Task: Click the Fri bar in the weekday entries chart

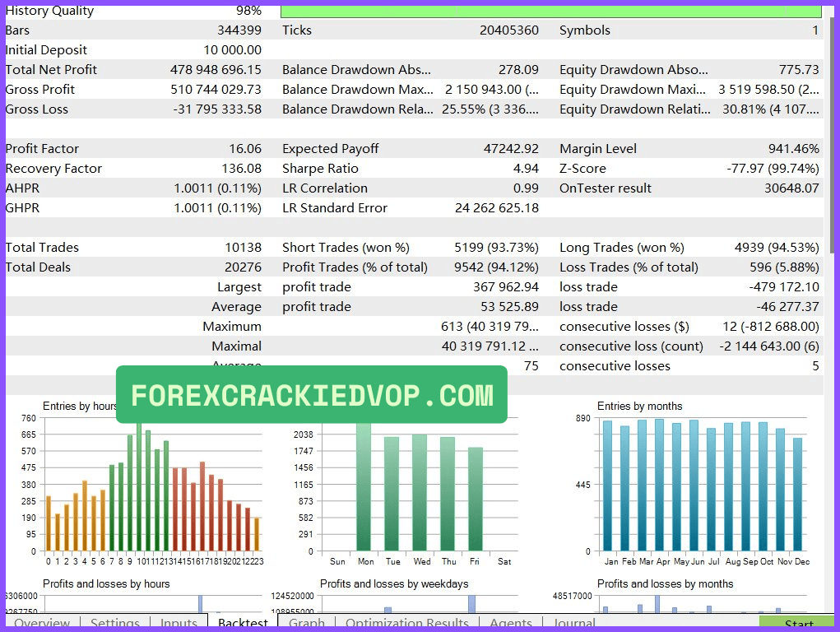Action: [x=476, y=499]
